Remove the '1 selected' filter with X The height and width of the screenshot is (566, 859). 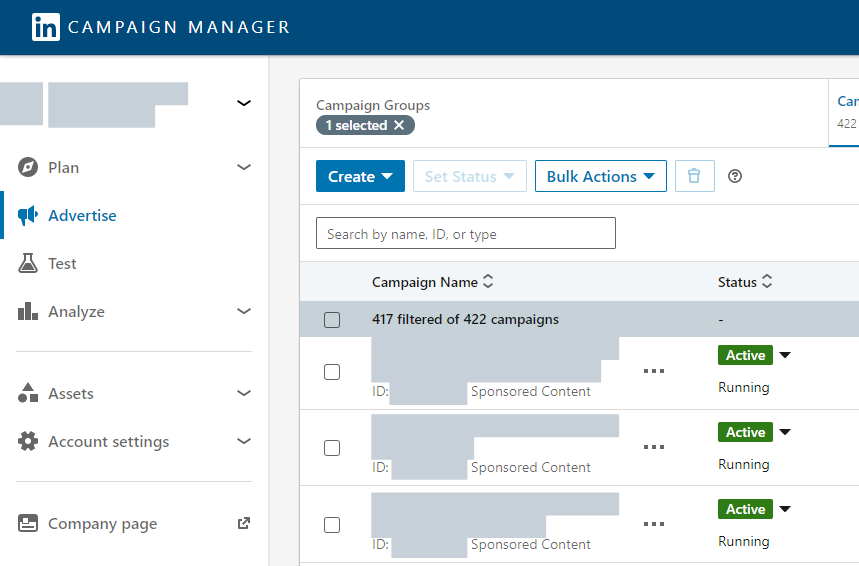[399, 125]
